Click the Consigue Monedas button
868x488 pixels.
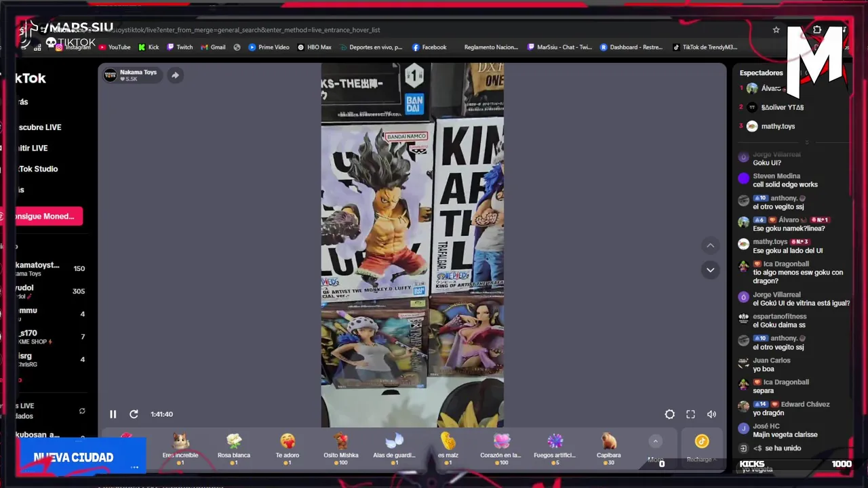point(48,216)
